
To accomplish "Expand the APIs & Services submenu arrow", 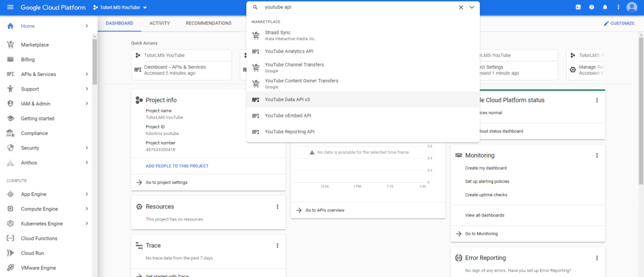I will pyautogui.click(x=87, y=74).
